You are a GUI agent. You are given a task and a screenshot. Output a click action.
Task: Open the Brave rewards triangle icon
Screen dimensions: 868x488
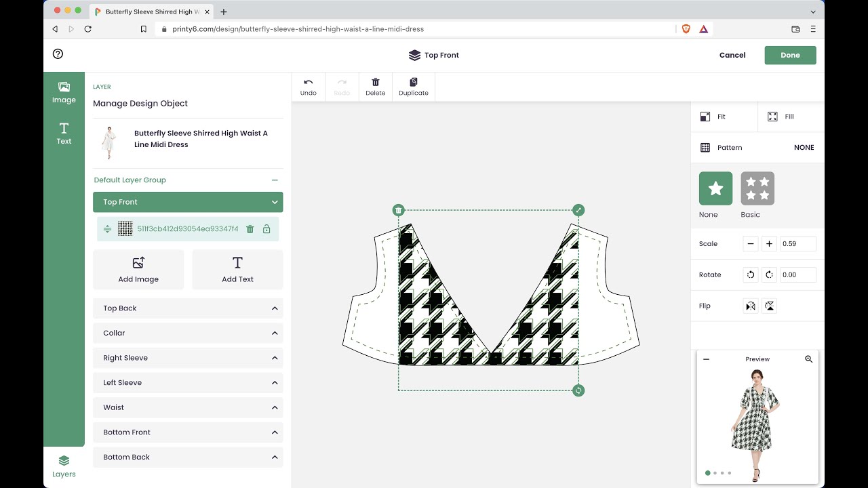(x=704, y=29)
